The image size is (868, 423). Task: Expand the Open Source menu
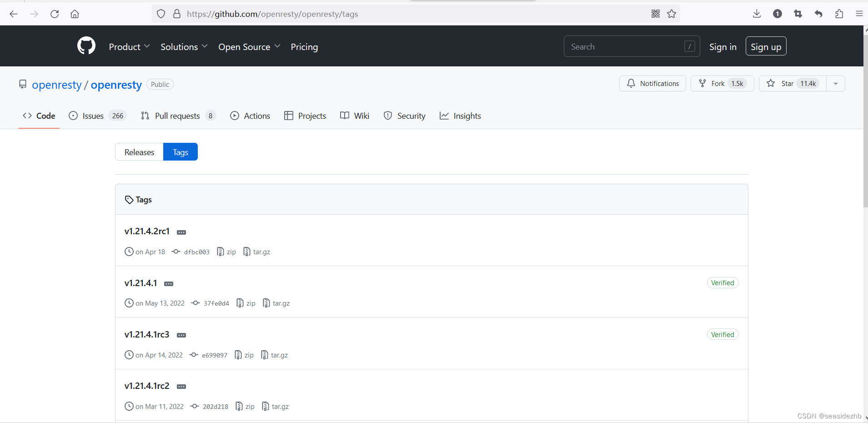pos(249,47)
